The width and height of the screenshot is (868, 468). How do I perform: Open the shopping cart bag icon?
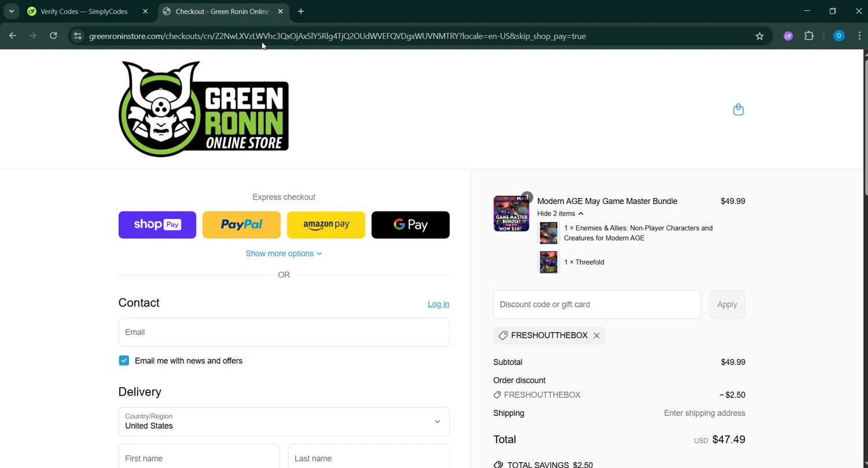click(738, 109)
